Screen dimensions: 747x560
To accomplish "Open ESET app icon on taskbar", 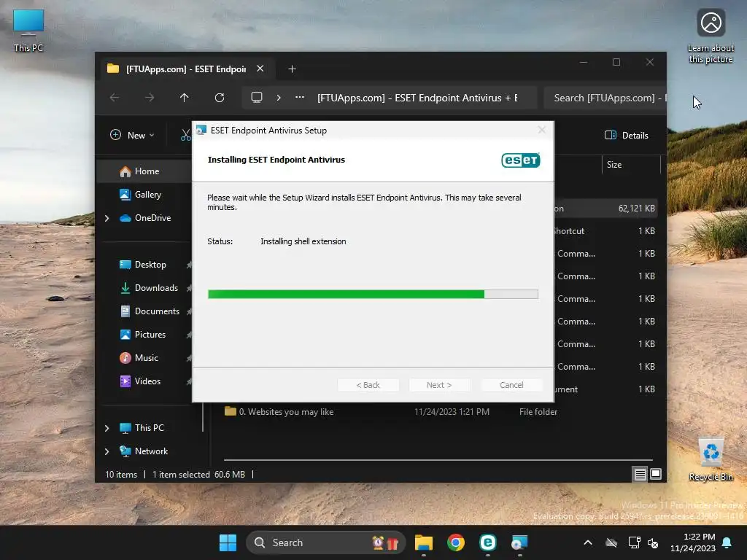I will tap(488, 542).
